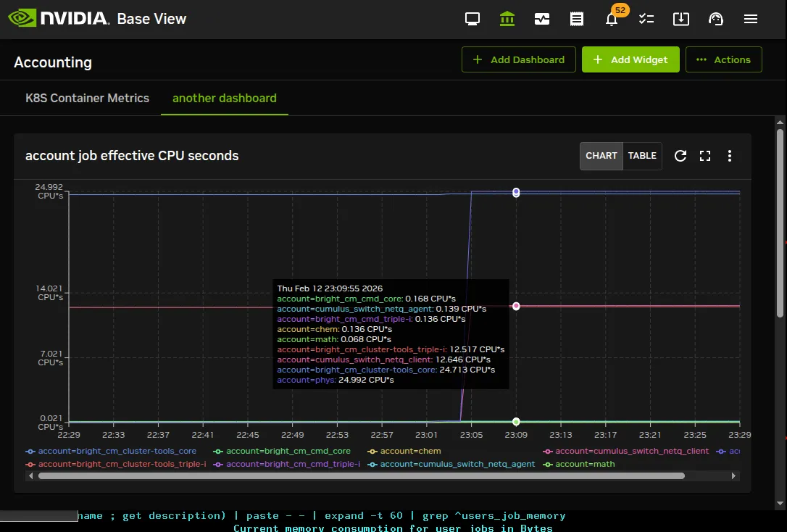Click page scroll down arrow

point(780,504)
